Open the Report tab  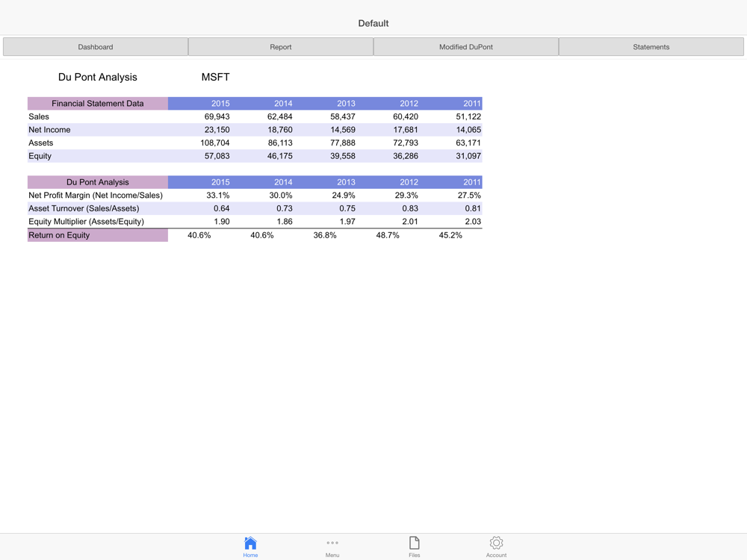[x=281, y=47]
